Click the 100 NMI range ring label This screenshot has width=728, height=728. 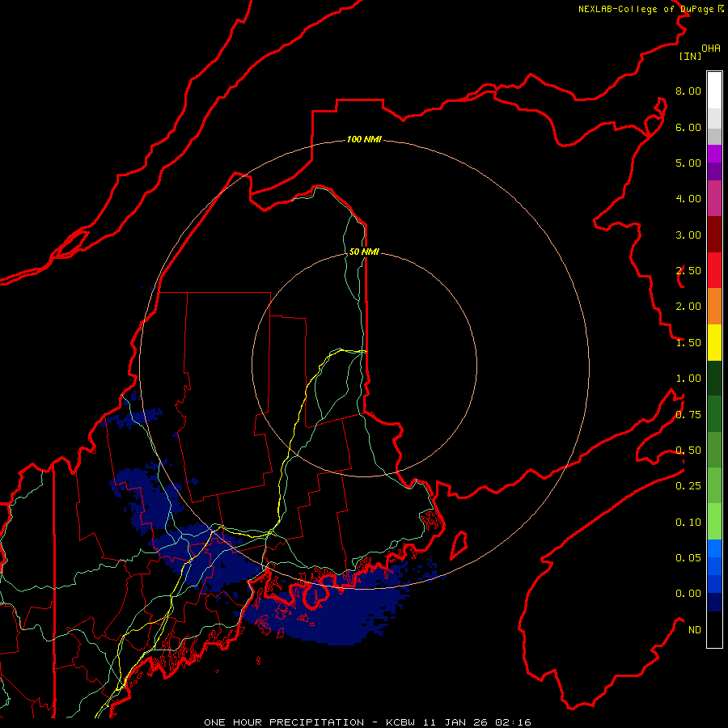point(364,140)
